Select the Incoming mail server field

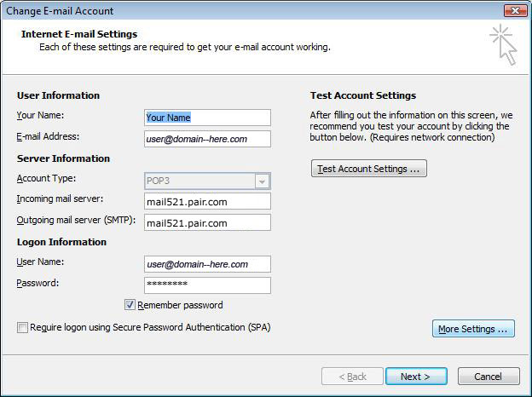tap(207, 201)
